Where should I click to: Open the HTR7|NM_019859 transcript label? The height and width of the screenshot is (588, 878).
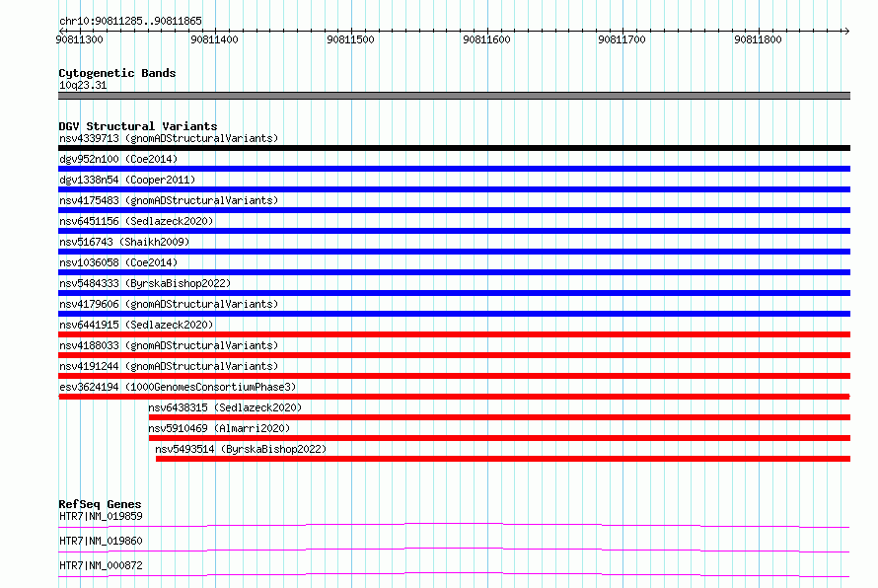(x=101, y=516)
